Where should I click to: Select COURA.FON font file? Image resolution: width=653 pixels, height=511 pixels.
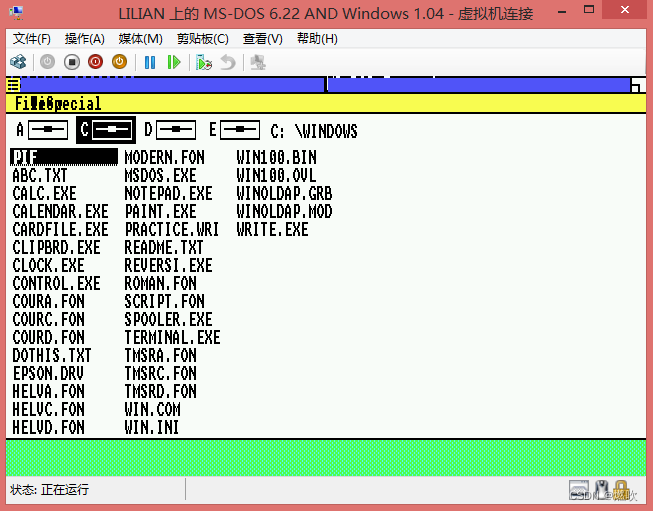48,301
